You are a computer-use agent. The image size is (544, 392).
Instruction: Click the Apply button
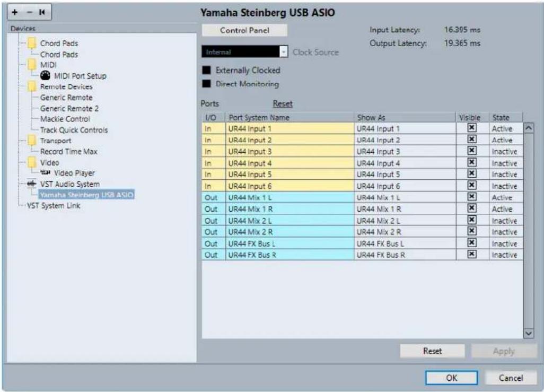504,351
